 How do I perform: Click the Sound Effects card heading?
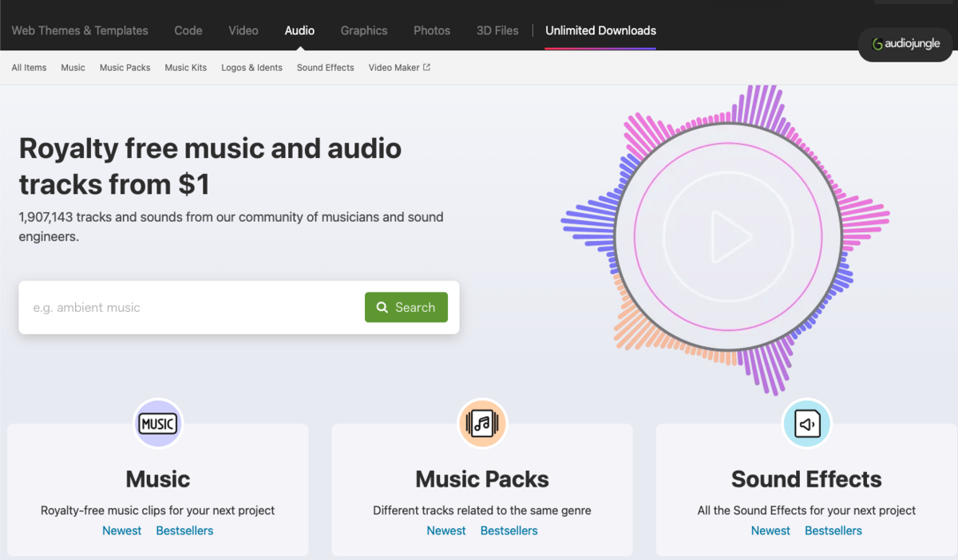[x=806, y=479]
